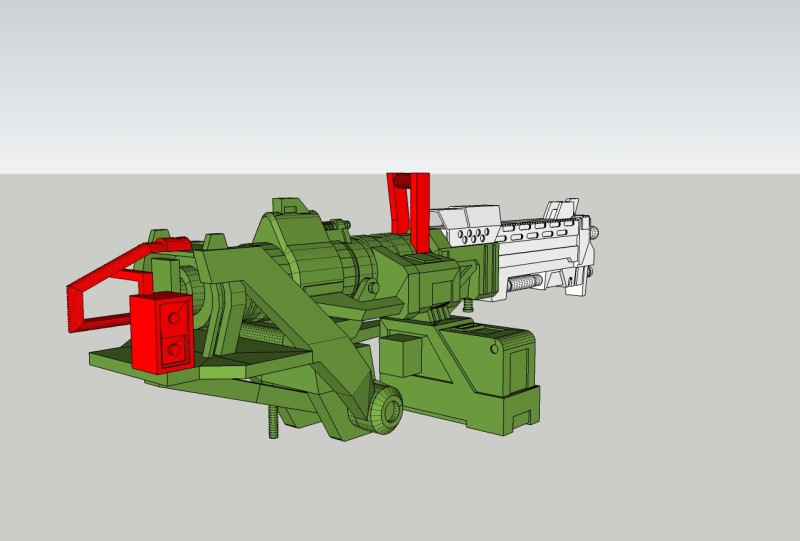Select the small green cube block
Image resolution: width=800 pixels, height=541 pixels.
400,355
